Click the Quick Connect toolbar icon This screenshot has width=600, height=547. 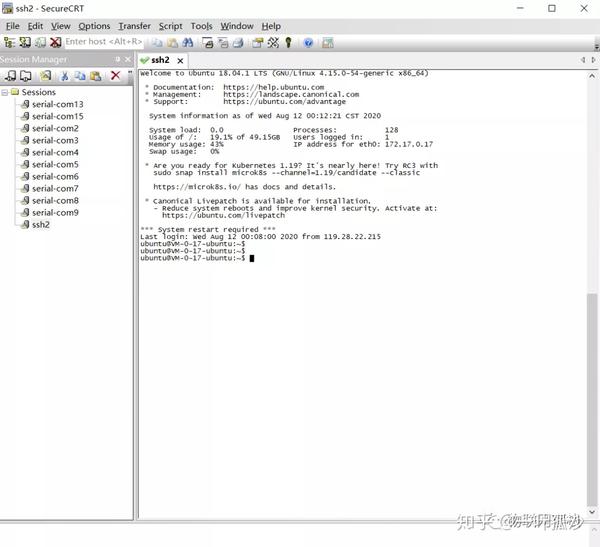click(x=25, y=42)
